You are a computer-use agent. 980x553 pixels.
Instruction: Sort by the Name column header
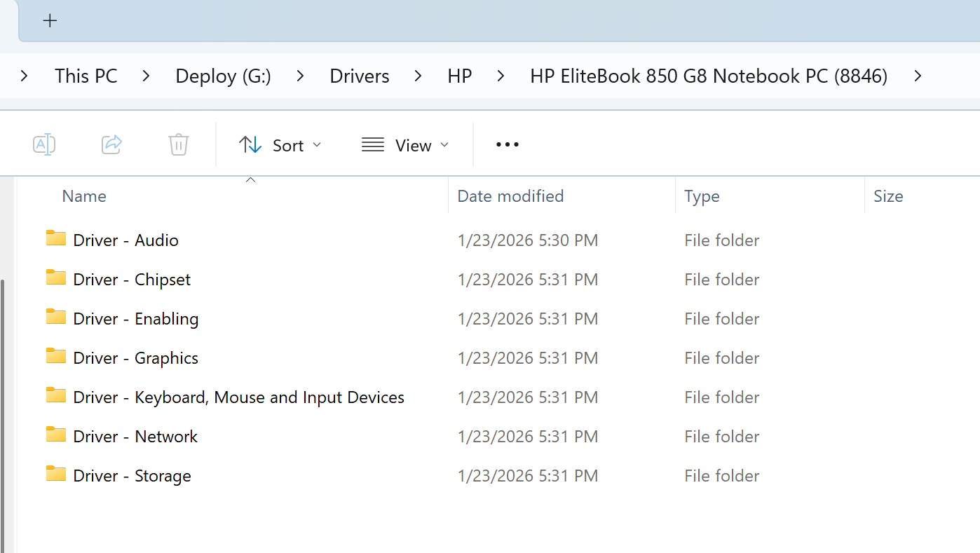click(84, 196)
